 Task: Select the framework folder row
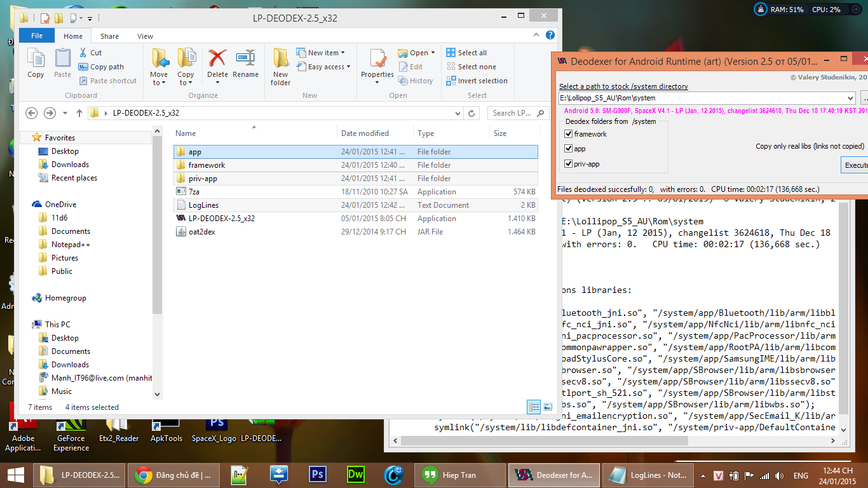pyautogui.click(x=355, y=165)
